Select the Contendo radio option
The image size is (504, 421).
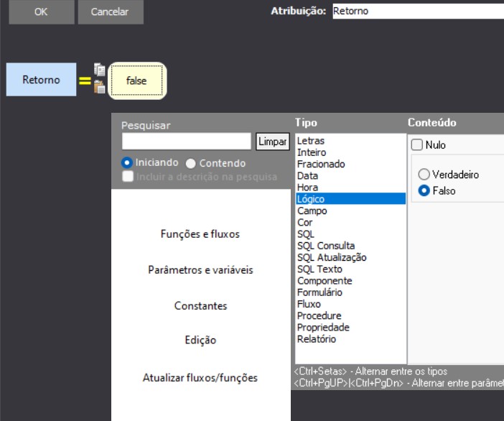tap(191, 163)
